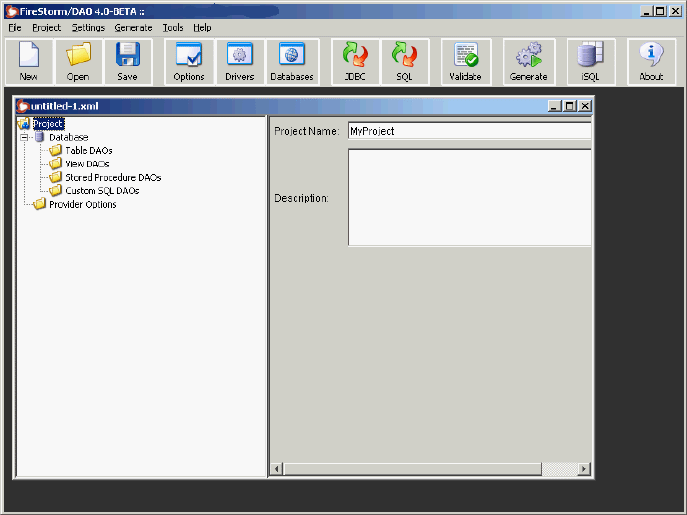This screenshot has height=515, width=687.
Task: Open the Project menu
Action: 46,28
